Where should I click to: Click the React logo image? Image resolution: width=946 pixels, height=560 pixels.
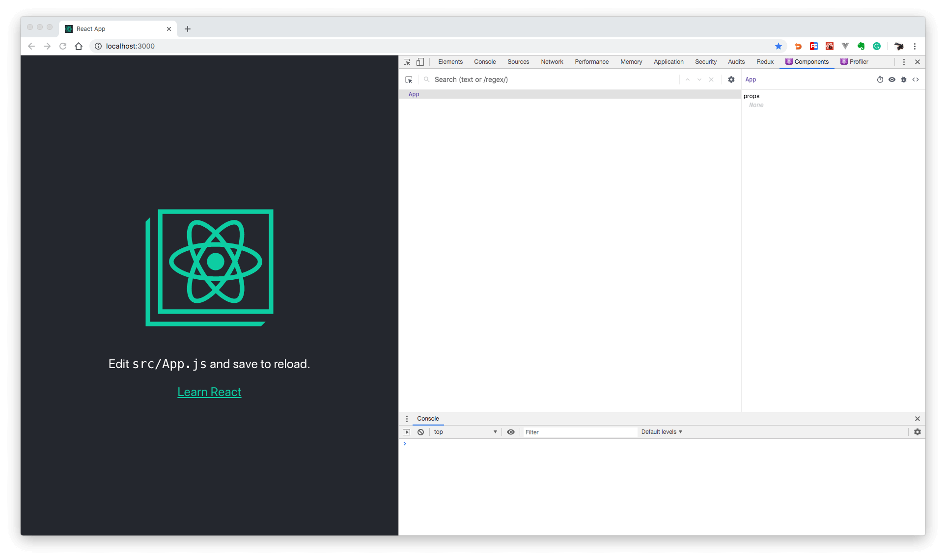209,267
